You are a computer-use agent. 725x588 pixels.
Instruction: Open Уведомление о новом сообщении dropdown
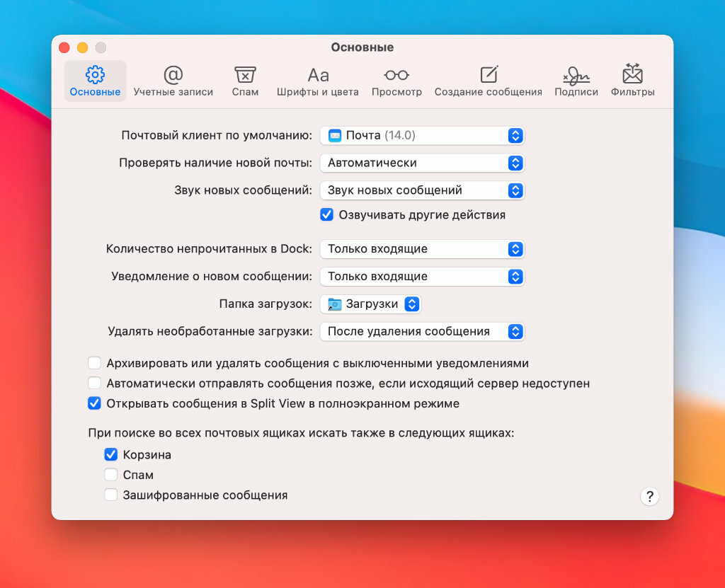[x=422, y=277]
